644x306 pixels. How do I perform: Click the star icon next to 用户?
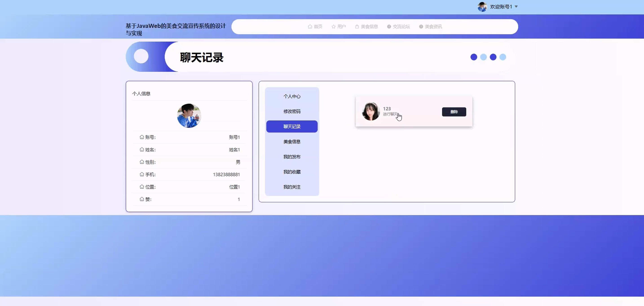333,27
